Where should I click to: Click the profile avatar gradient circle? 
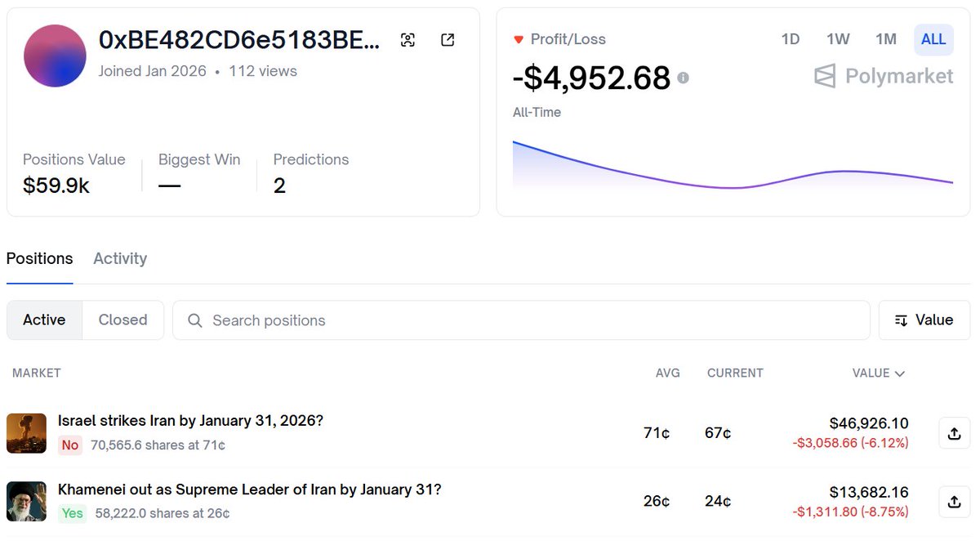(55, 56)
